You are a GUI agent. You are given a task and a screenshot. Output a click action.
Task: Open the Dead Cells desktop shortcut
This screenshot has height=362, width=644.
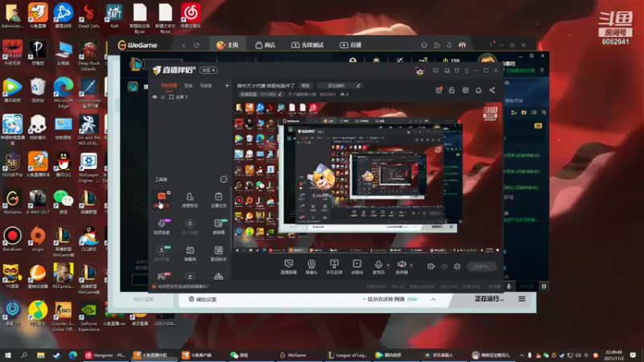(89, 15)
